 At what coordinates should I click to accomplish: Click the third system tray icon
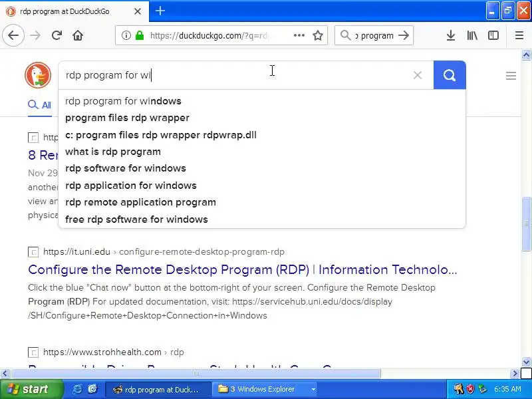pos(482,389)
